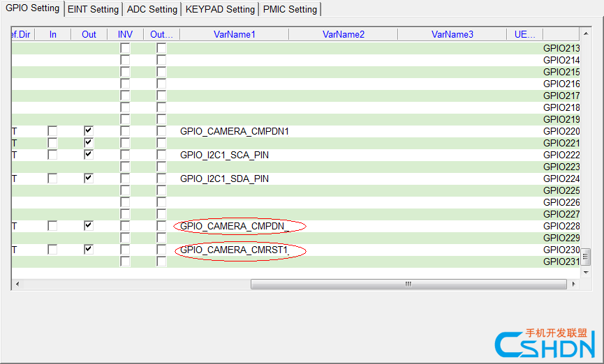Image resolution: width=604 pixels, height=364 pixels.
Task: Toggle the In checkbox for GPIO220
Action: tap(52, 131)
